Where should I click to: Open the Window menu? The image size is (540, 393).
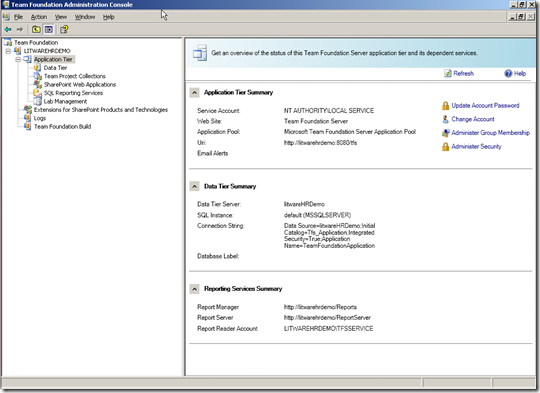pos(85,17)
